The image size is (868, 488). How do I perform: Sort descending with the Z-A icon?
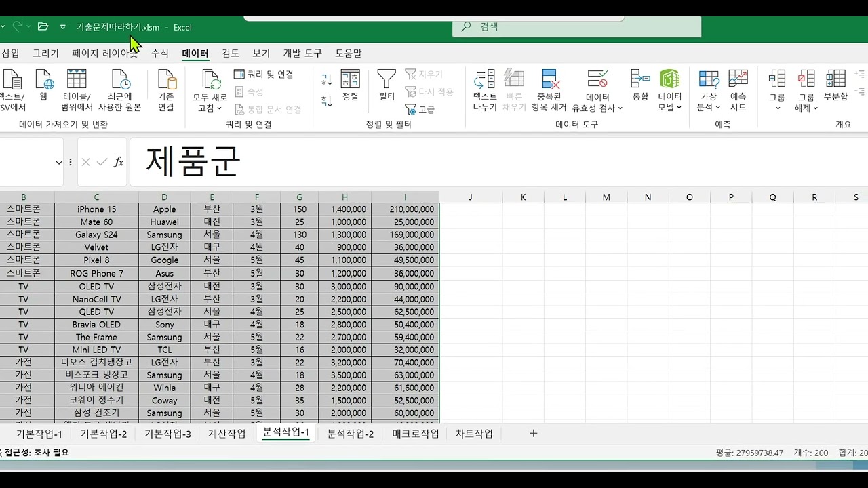[327, 101]
